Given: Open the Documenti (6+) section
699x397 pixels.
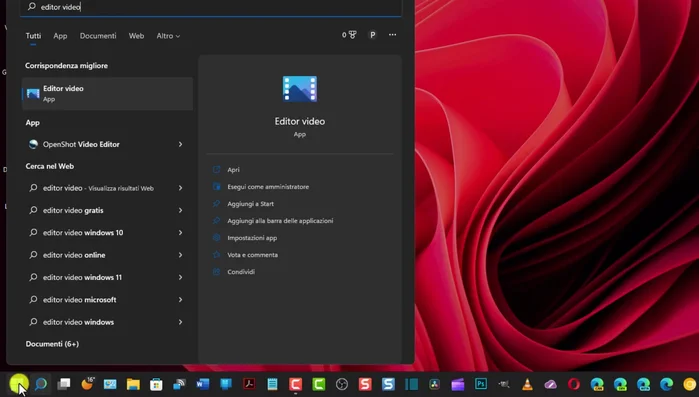Looking at the screenshot, I should [x=52, y=344].
